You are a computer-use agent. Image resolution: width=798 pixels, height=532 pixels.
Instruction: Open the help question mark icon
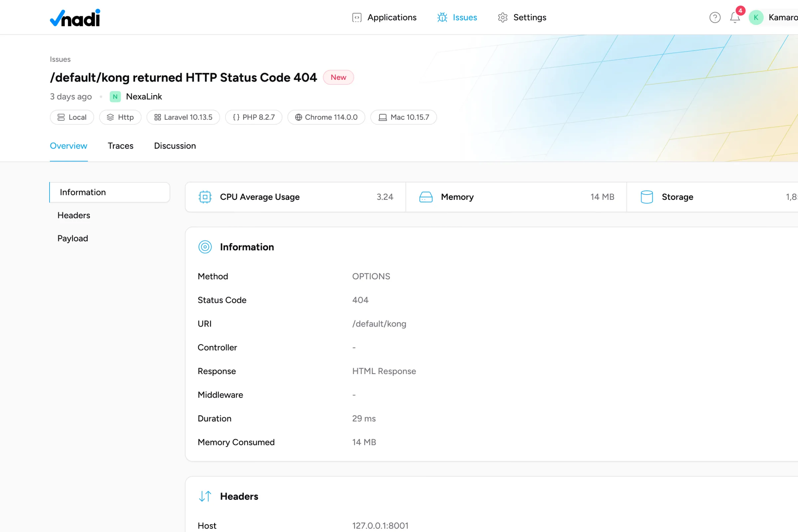(x=715, y=18)
